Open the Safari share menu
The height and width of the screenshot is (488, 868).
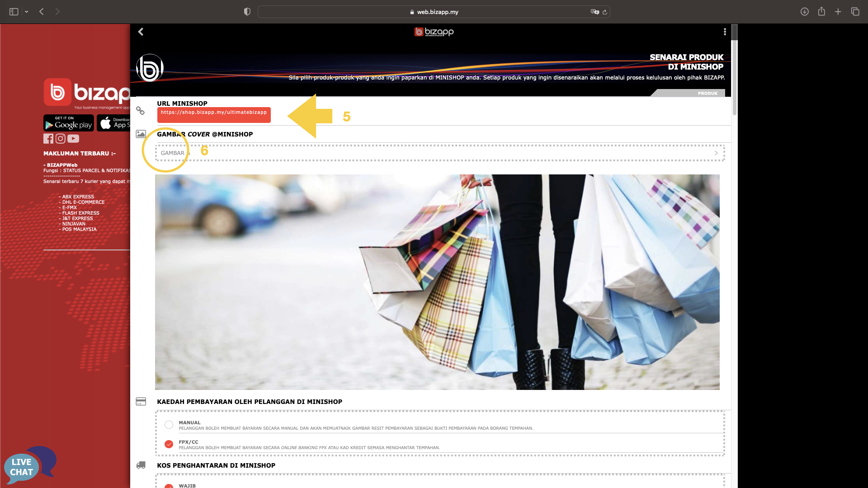click(821, 11)
